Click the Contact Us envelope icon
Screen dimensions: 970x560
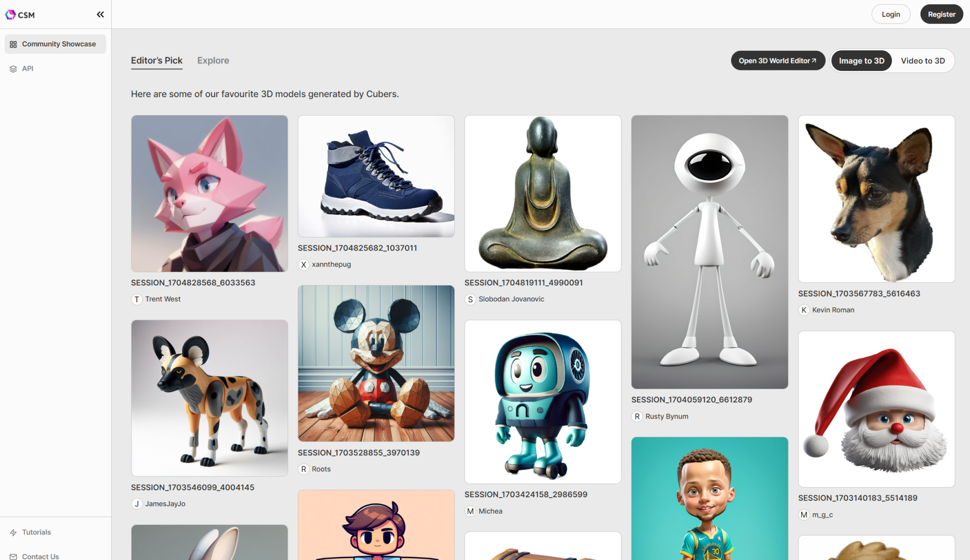(13, 556)
